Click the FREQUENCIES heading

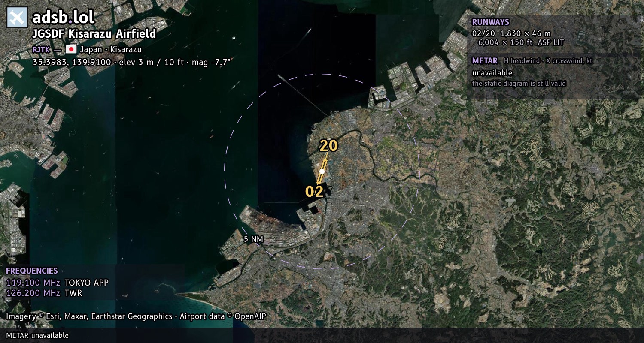32,271
